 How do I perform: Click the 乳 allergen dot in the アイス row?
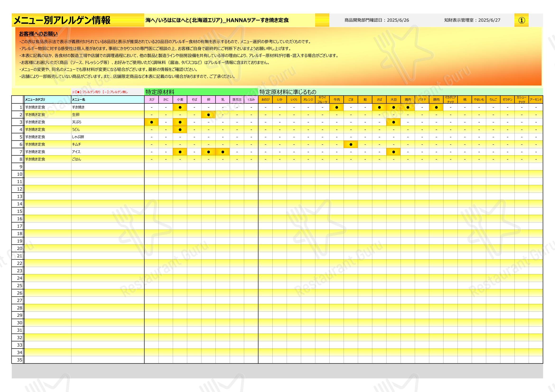click(223, 152)
